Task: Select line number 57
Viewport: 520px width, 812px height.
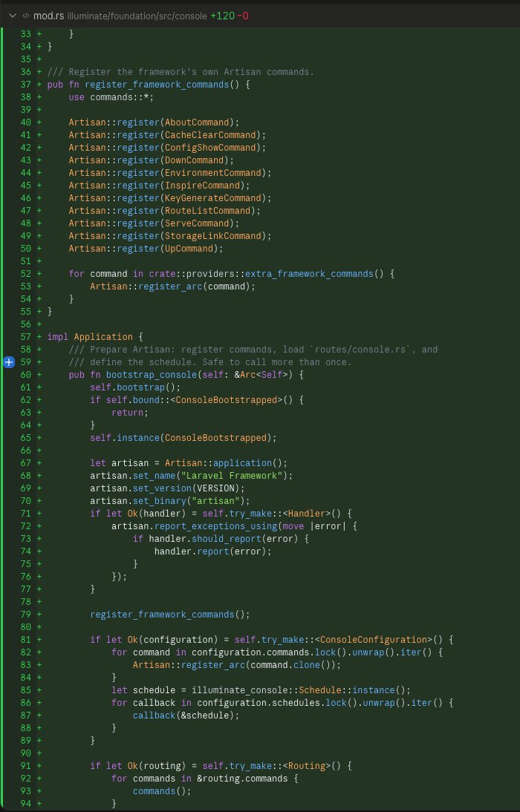Action: [25, 337]
